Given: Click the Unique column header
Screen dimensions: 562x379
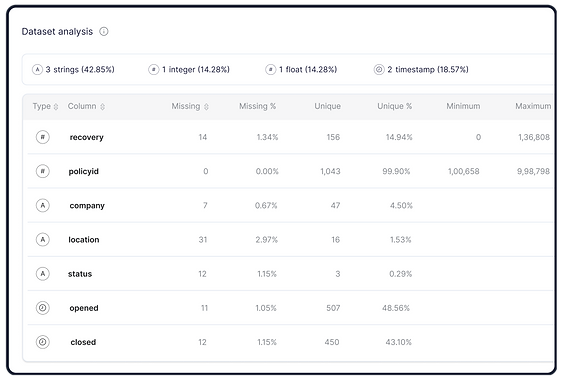Looking at the screenshot, I should point(328,106).
